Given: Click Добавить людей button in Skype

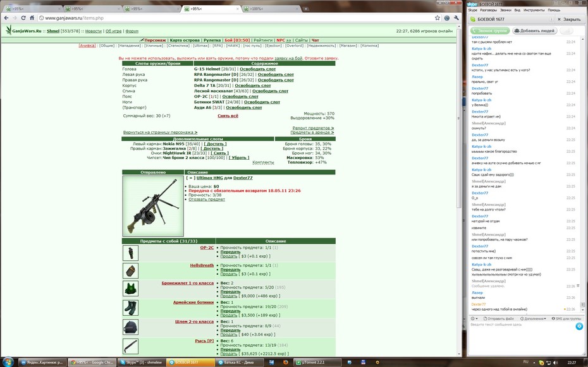Looking at the screenshot, I should 535,31.
